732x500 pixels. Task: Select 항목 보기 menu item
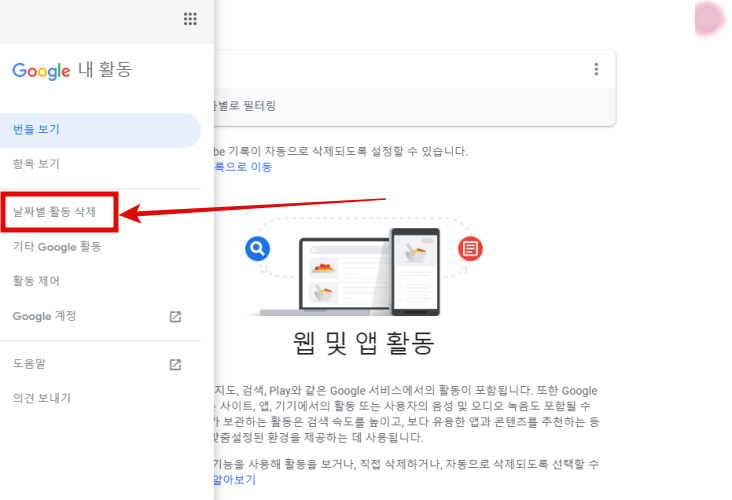(x=100, y=164)
